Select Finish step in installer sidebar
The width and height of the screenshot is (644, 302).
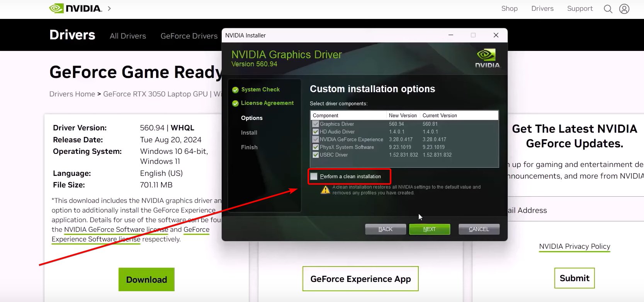pos(249,147)
